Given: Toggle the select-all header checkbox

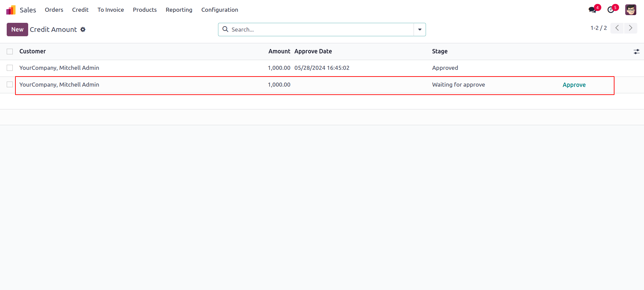Looking at the screenshot, I should pyautogui.click(x=10, y=52).
